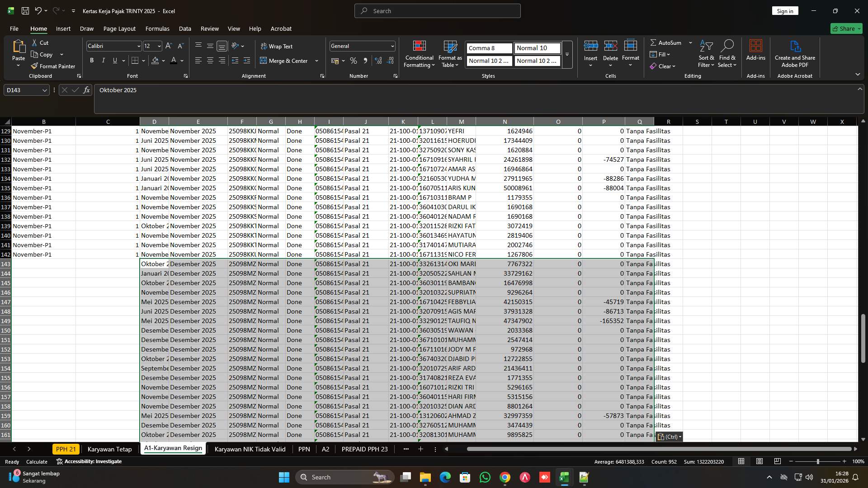Click the Merge & Center icon

pos(286,60)
